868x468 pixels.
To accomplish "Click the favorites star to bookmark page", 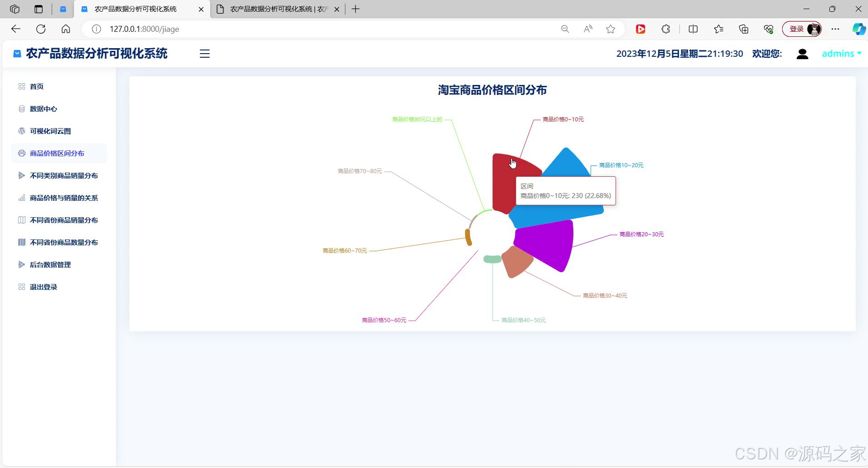I will point(610,29).
